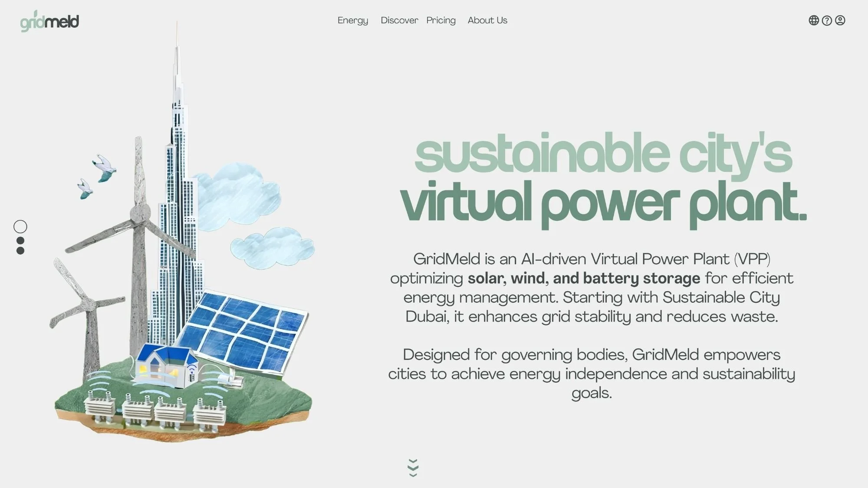The height and width of the screenshot is (488, 868).
Task: Select the third page indicator dot
Action: click(20, 251)
